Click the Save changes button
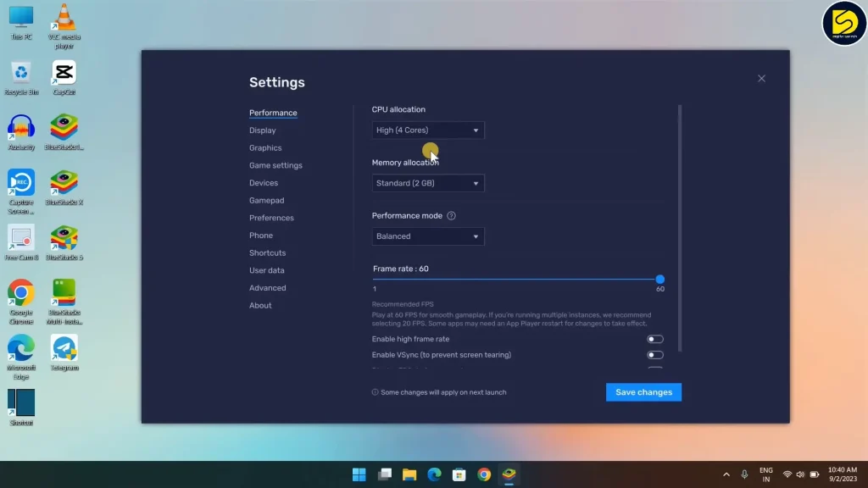868x488 pixels. click(x=643, y=392)
